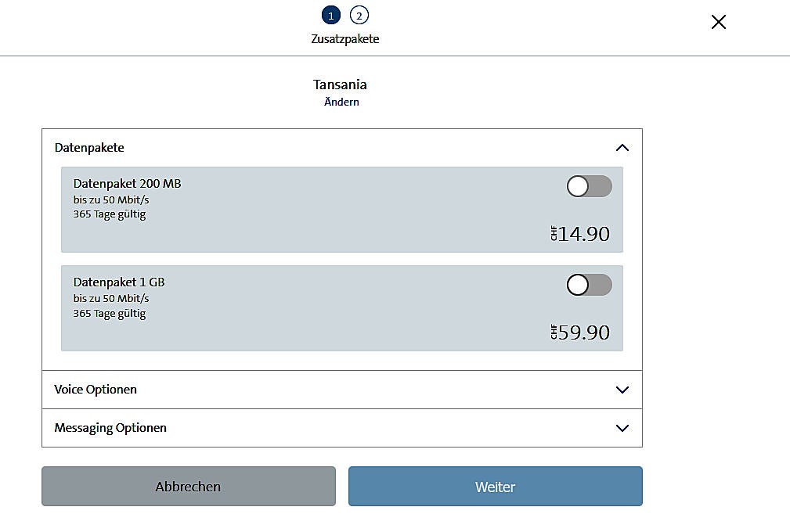Open the Voice Optionen heading
The height and width of the screenshot is (532, 790).
tap(96, 390)
